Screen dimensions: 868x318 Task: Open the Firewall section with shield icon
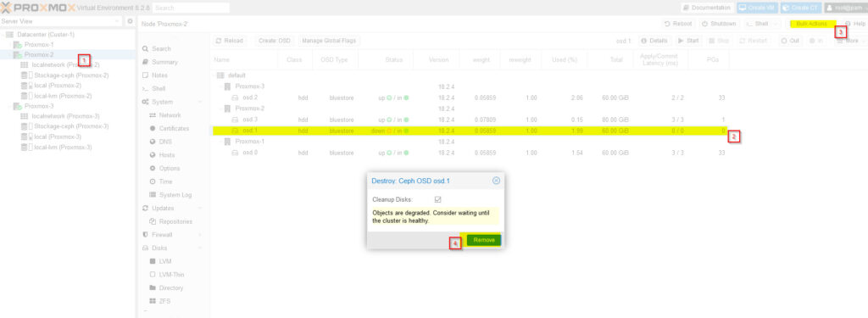click(x=161, y=235)
